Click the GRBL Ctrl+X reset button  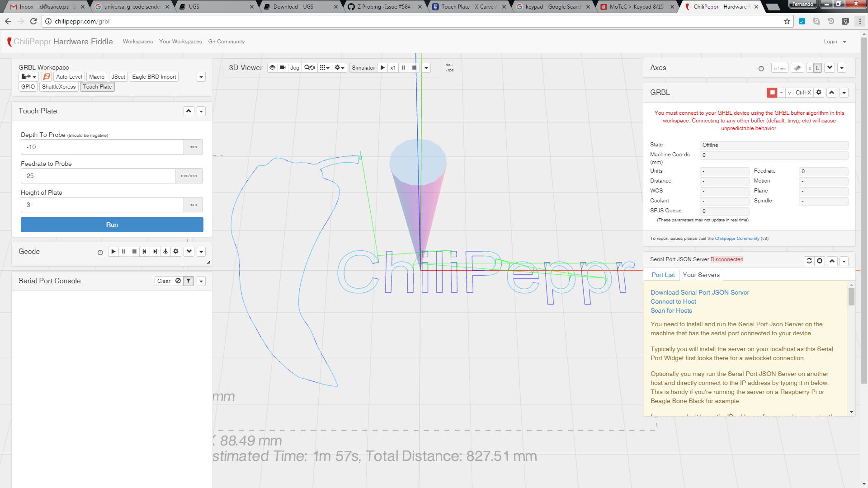[x=803, y=93]
